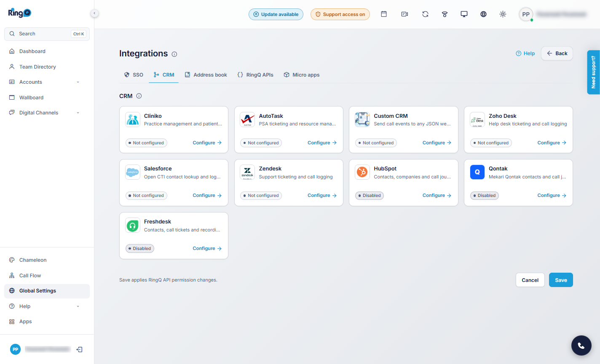Viewport: 600px width, 364px height.
Task: Open the globe language icon in header
Action: 483,14
